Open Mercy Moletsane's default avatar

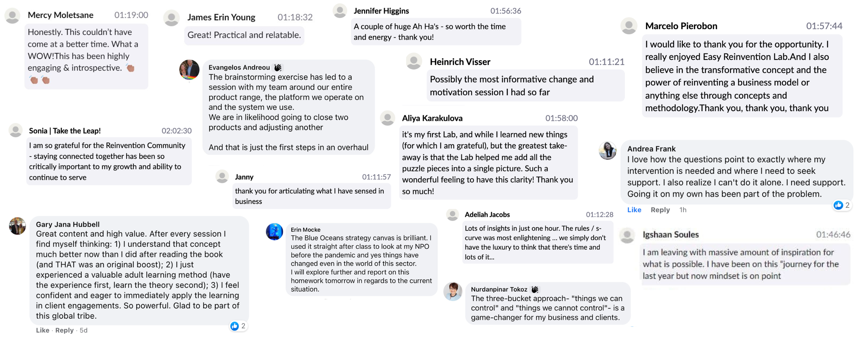[13, 16]
